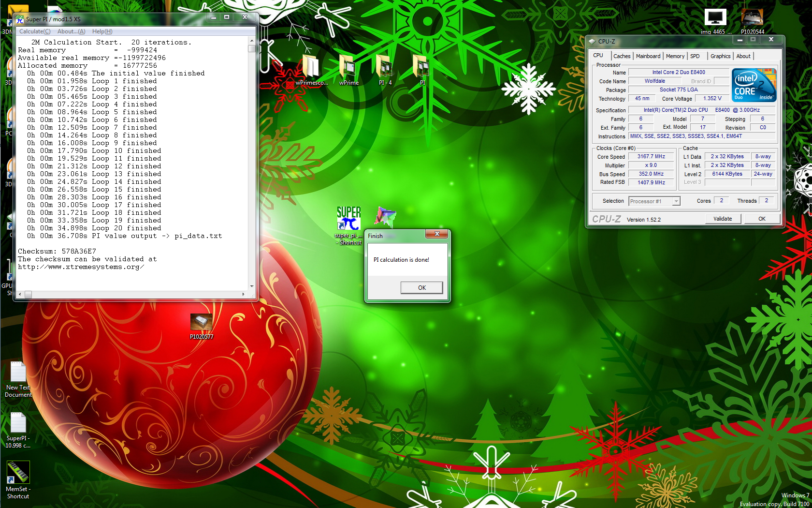This screenshot has width=812, height=508.
Task: Open the wPrimesco folder on desktop
Action: coord(312,69)
